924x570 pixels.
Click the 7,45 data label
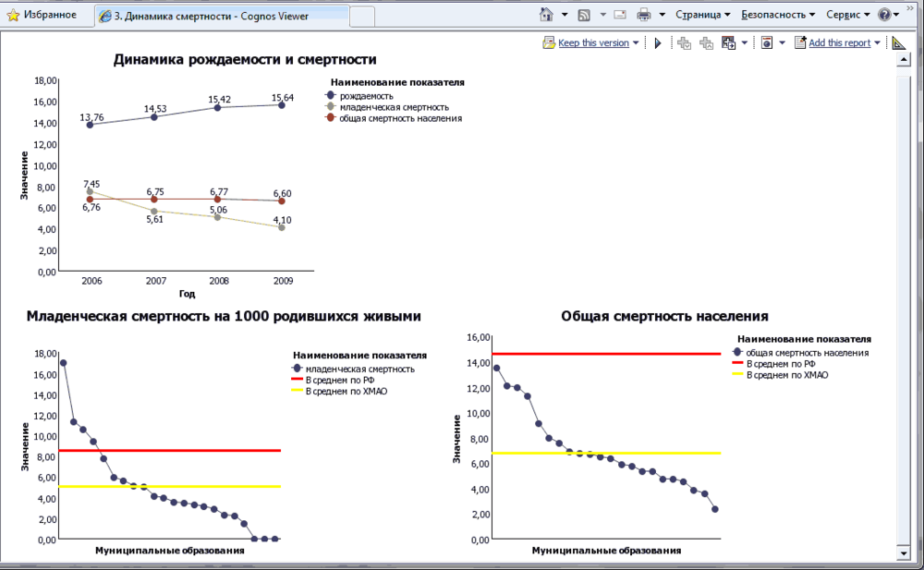(91, 184)
